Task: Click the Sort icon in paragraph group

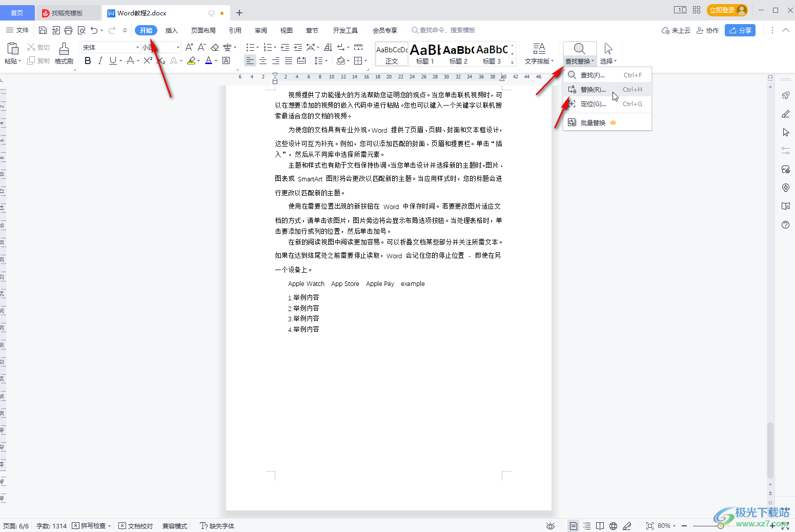Action: [328, 47]
